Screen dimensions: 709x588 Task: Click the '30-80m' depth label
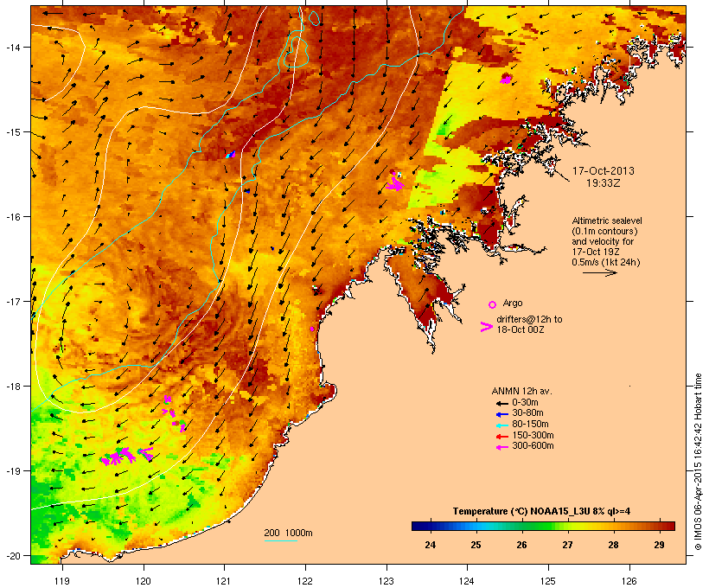pos(527,413)
